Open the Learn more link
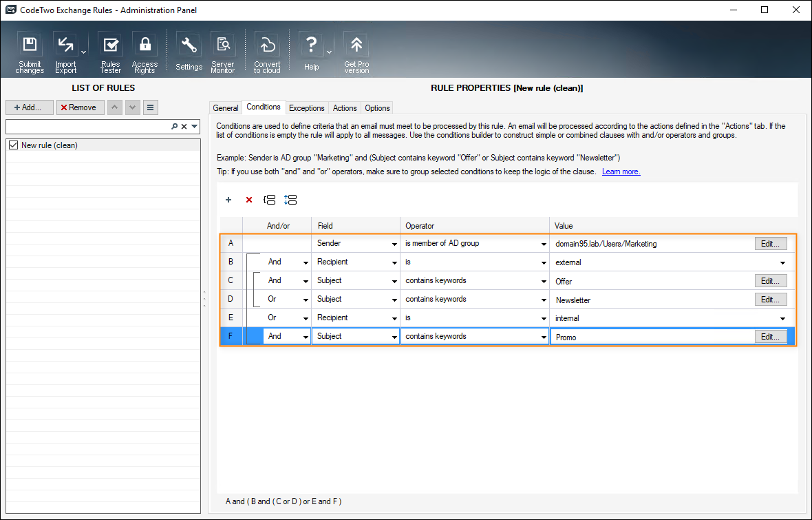 [621, 171]
